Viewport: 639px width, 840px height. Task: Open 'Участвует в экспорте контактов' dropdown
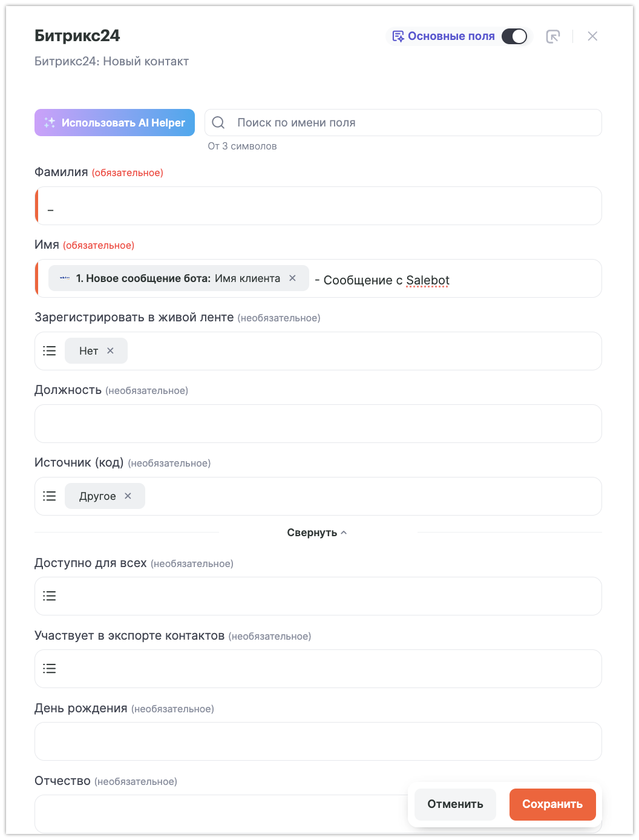[318, 669]
